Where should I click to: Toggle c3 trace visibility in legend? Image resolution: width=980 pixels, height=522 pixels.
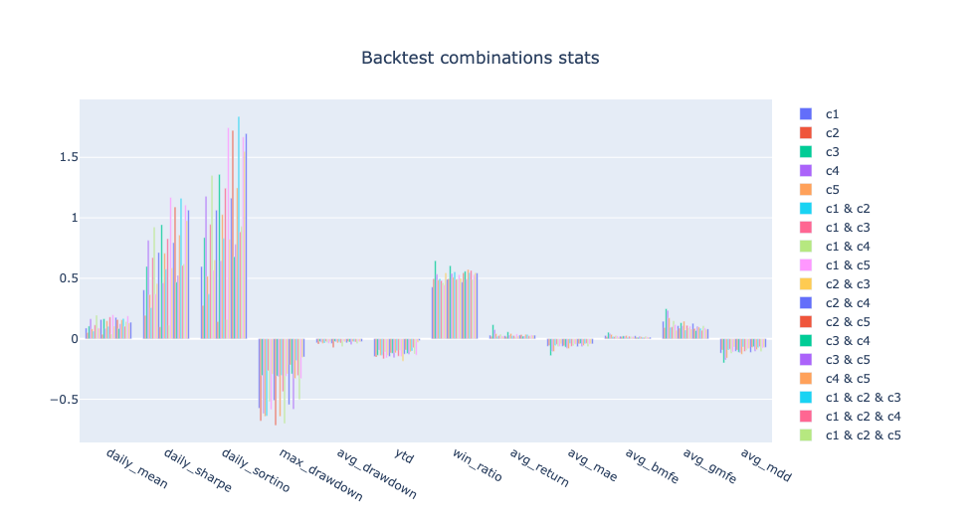click(833, 152)
